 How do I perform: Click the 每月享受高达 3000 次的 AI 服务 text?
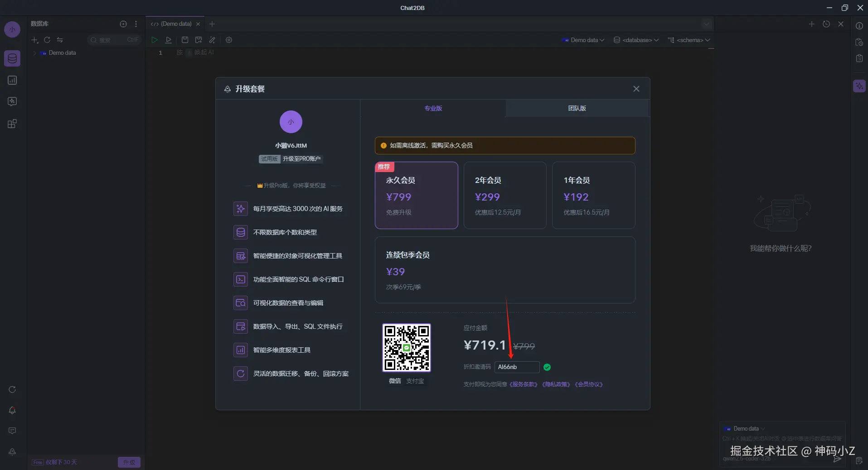tap(298, 209)
